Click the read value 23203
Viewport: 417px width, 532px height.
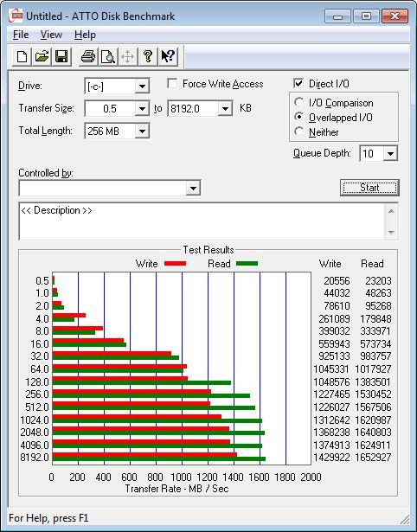[378, 281]
